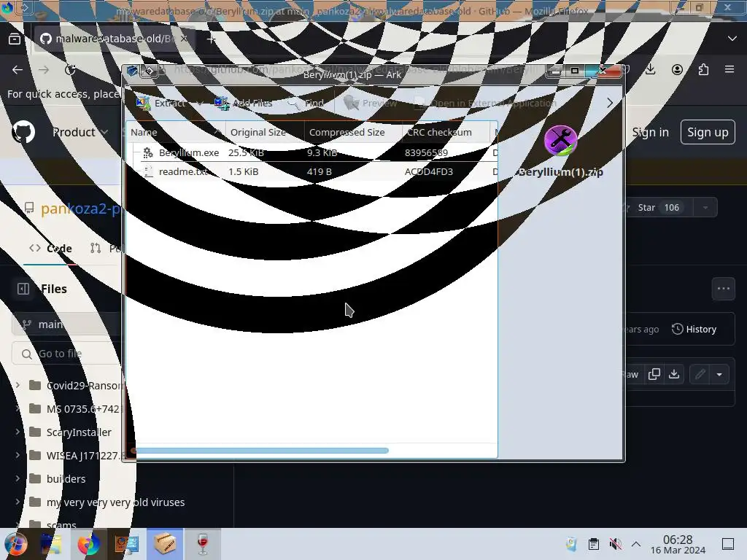
Task: Click Sign up button on GitHub
Action: [x=708, y=132]
